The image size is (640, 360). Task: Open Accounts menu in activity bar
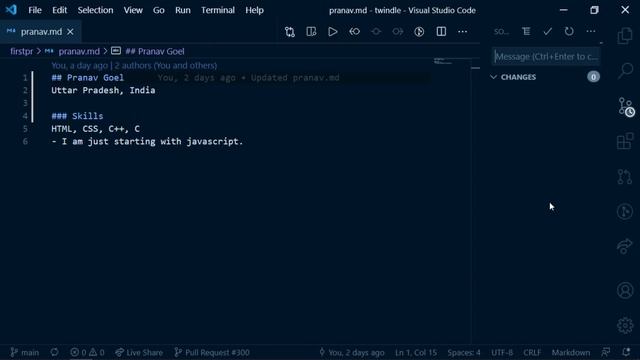coord(625,290)
